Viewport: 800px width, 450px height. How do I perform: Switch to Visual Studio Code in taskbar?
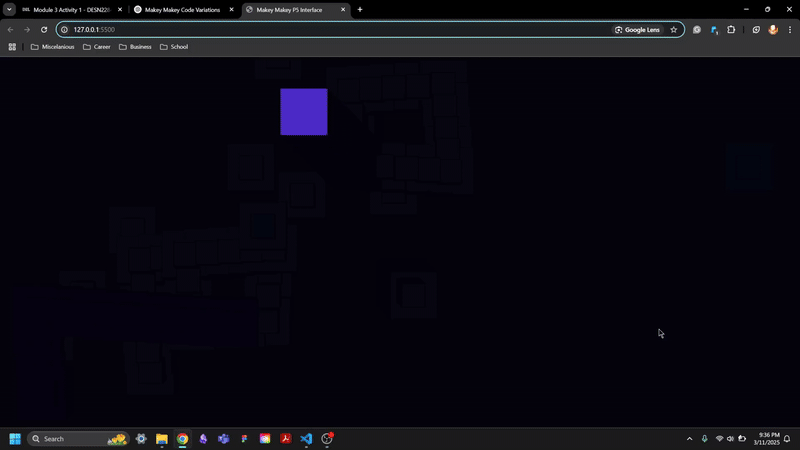306,439
